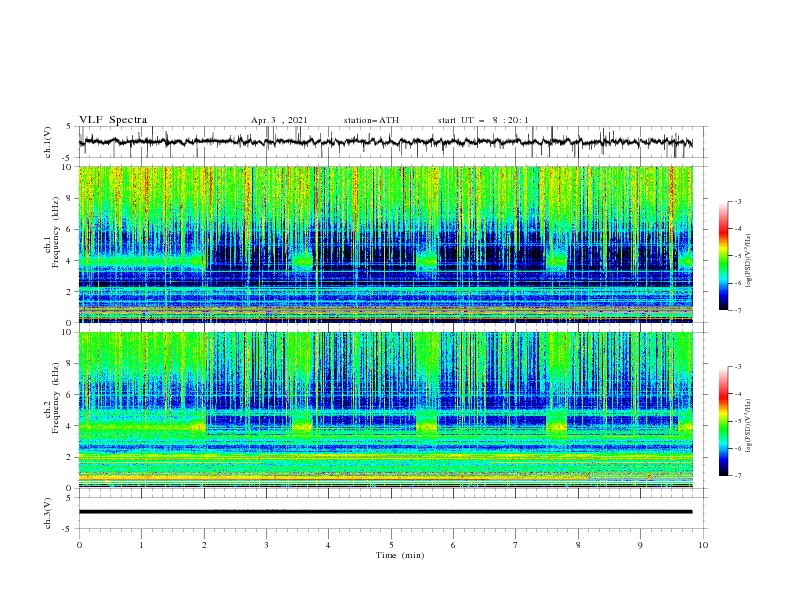Click the "-5" tick on the ch.2 color bar
Viewport: 792px width, 612px height.
coord(737,421)
